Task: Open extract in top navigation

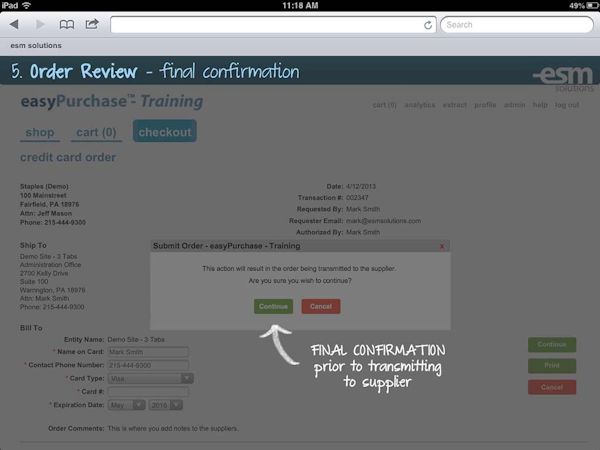Action: pos(455,105)
